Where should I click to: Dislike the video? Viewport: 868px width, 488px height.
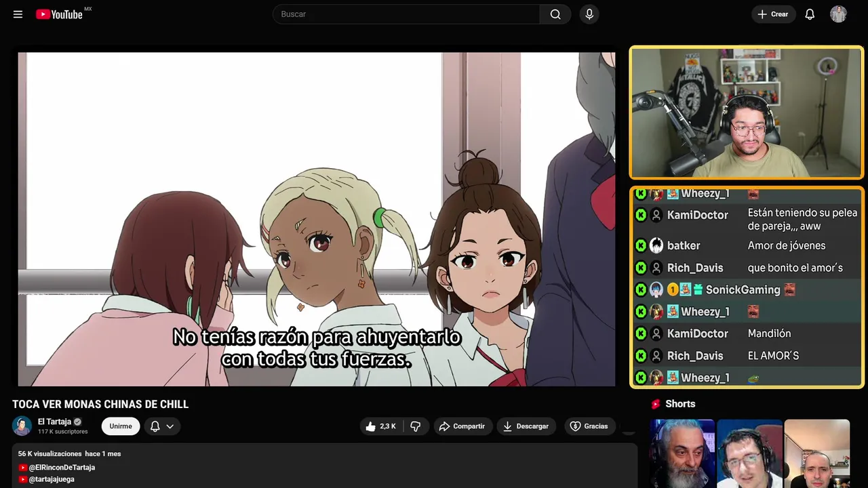tap(416, 426)
